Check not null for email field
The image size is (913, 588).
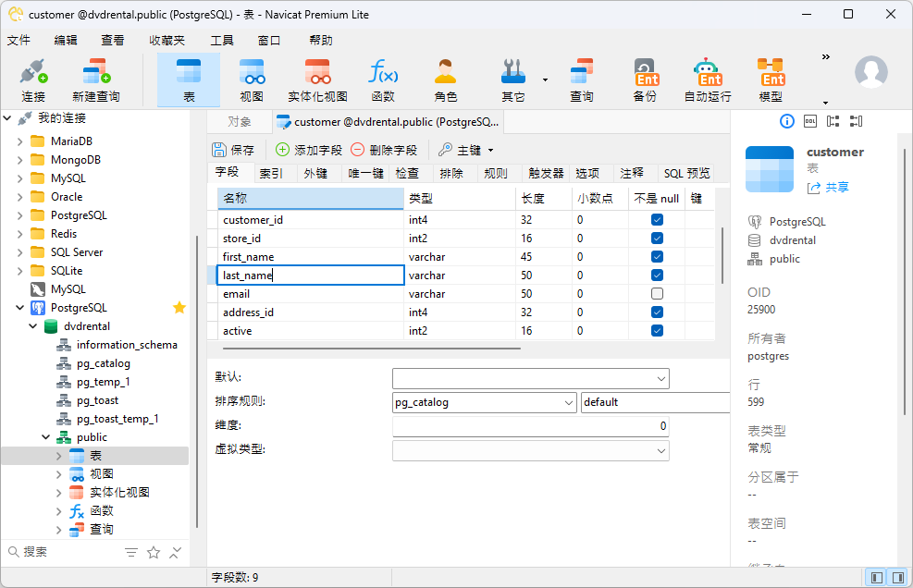point(657,293)
